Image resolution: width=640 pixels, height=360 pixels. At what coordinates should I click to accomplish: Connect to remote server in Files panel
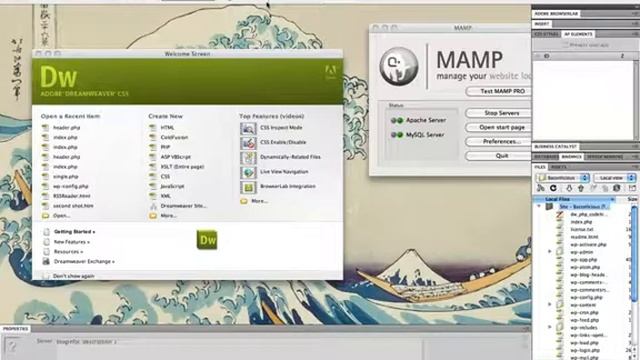click(541, 188)
